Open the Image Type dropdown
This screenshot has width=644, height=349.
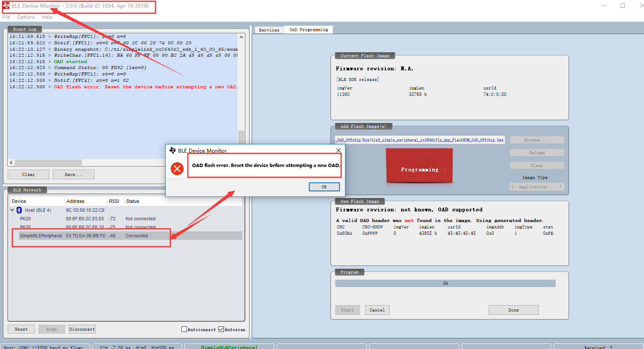coord(537,187)
